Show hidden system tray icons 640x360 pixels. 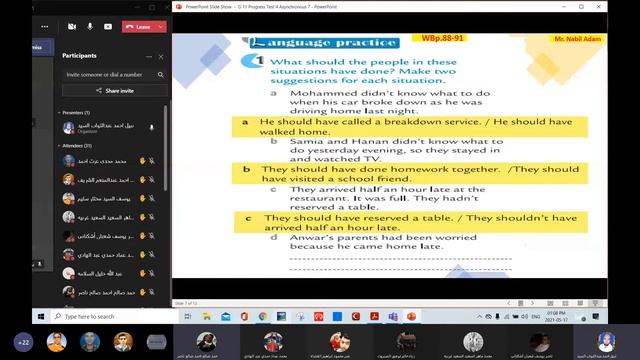[479, 317]
